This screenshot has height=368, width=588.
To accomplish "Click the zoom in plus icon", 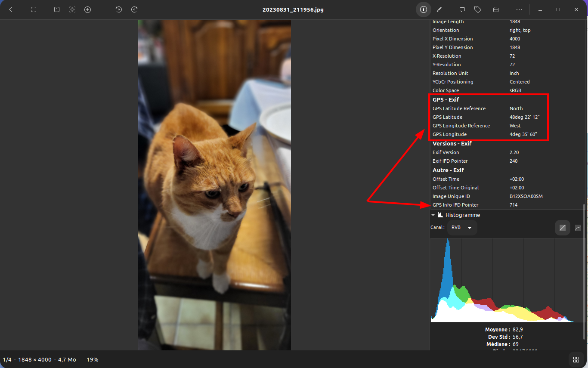I will point(88,9).
